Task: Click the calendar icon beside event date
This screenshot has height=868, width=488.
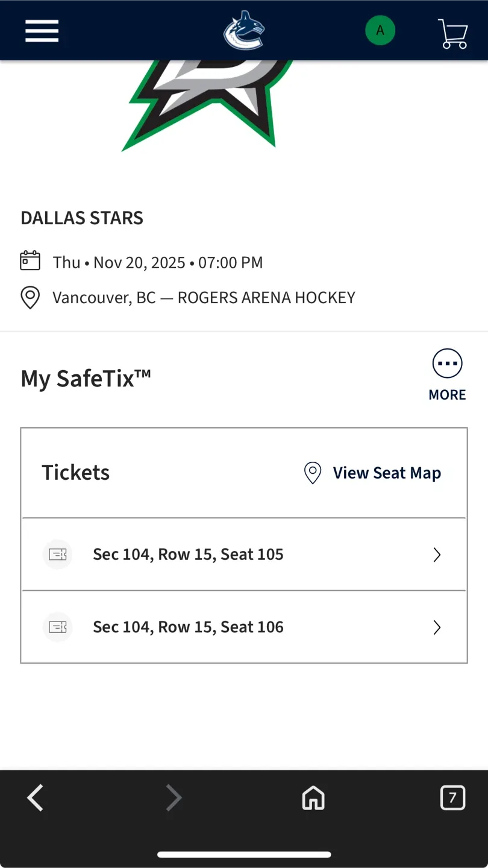Action: coord(30,261)
